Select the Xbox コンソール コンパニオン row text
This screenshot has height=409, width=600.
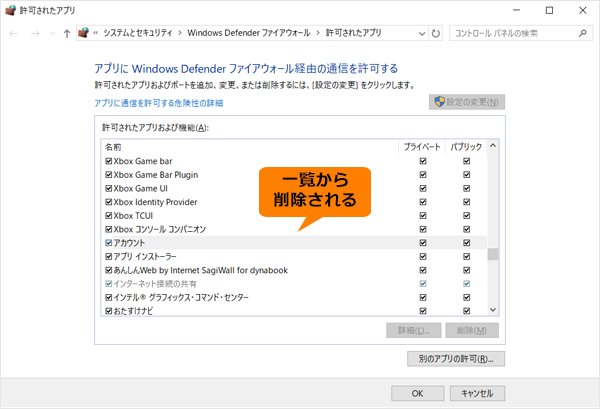tap(160, 229)
